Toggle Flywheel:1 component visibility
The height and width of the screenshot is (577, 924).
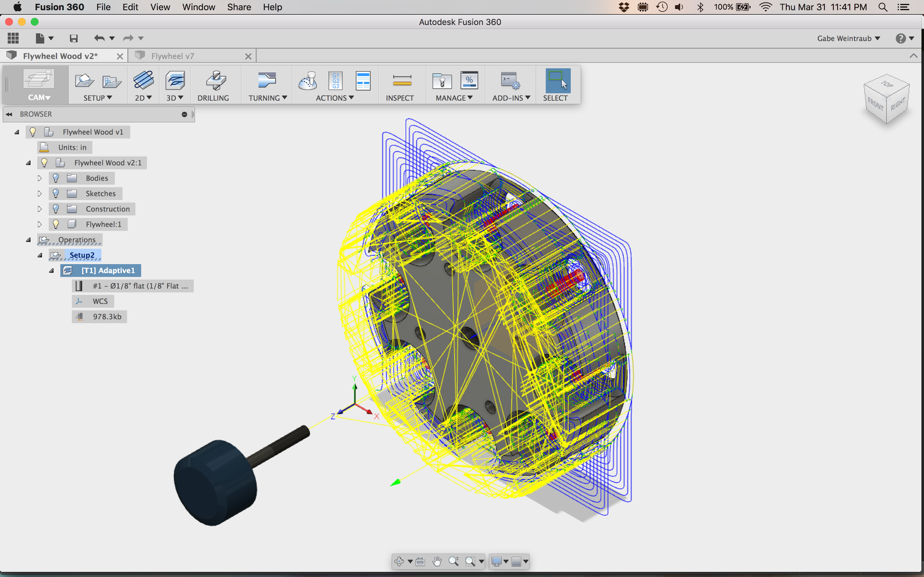56,224
